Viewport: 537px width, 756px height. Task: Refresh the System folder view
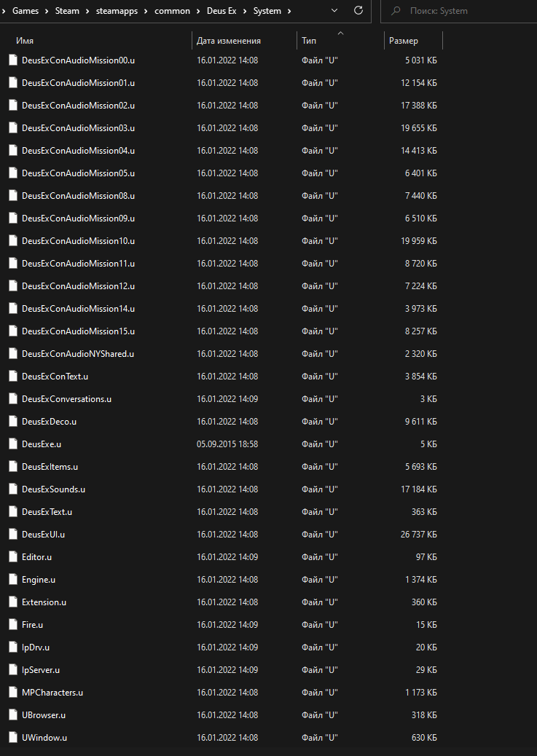tap(358, 11)
